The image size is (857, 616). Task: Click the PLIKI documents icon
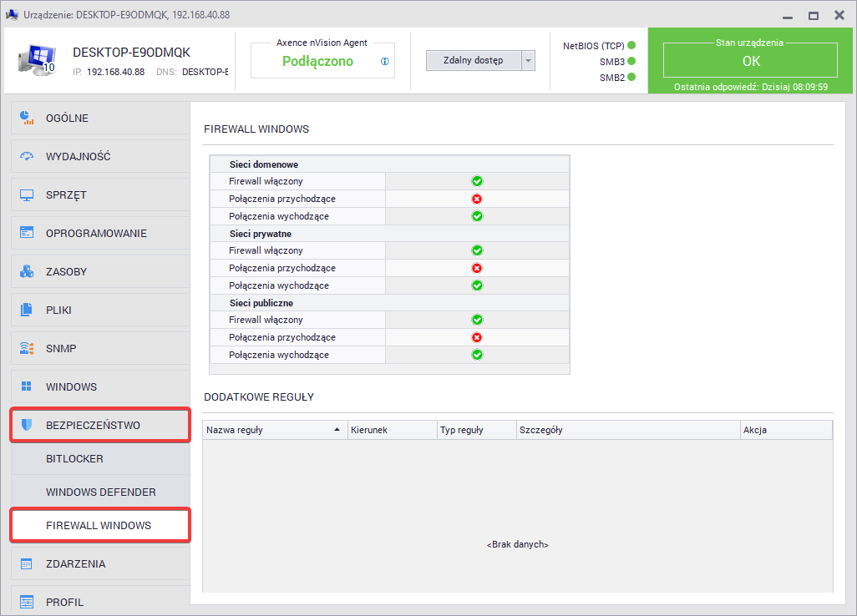coord(27,310)
